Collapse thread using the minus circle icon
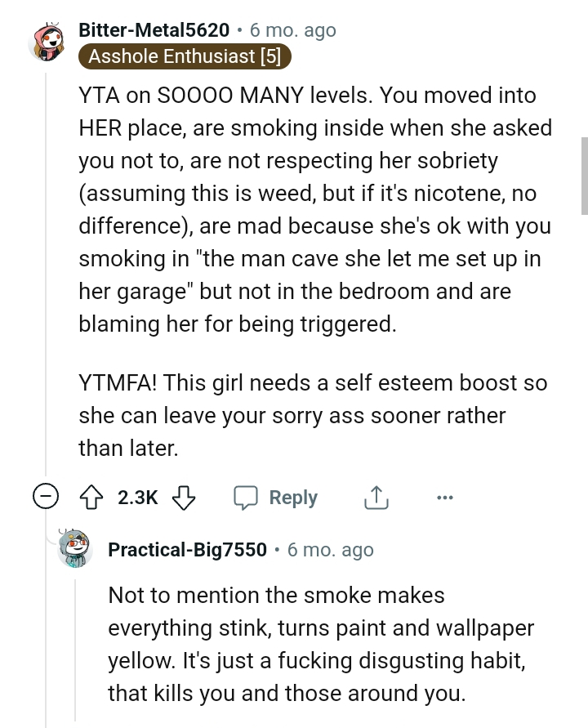 (47, 497)
